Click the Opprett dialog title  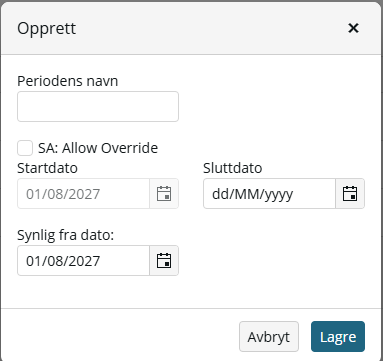pos(47,29)
